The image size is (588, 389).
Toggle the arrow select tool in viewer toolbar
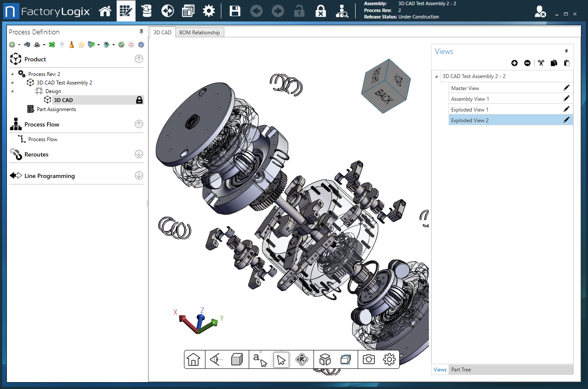[x=281, y=359]
